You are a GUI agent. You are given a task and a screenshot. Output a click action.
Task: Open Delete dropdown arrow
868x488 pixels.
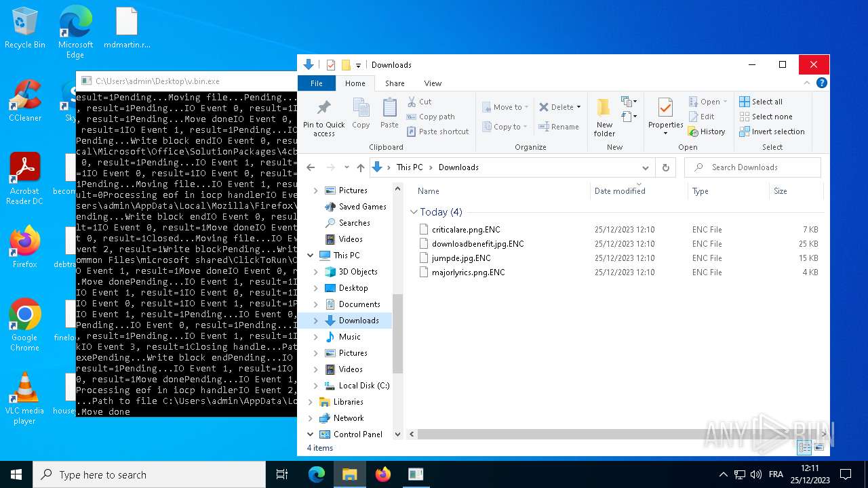pos(578,107)
